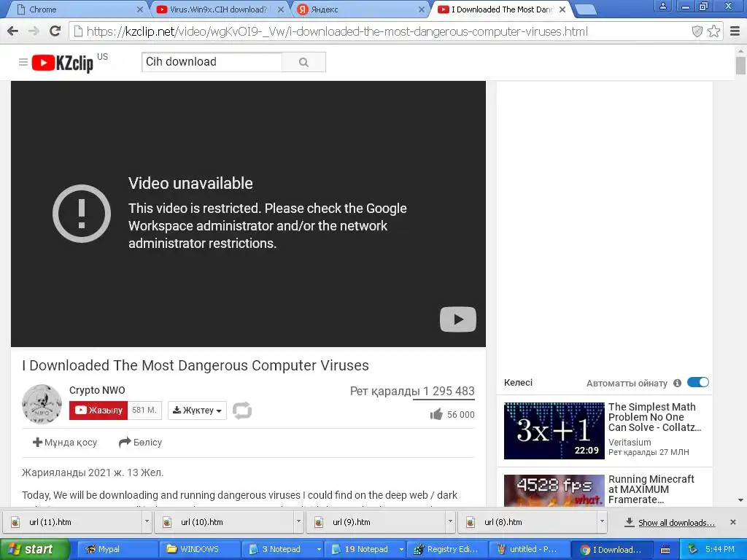This screenshot has height=560, width=747.
Task: Open the Chrome hamburger menu
Action: tap(735, 31)
